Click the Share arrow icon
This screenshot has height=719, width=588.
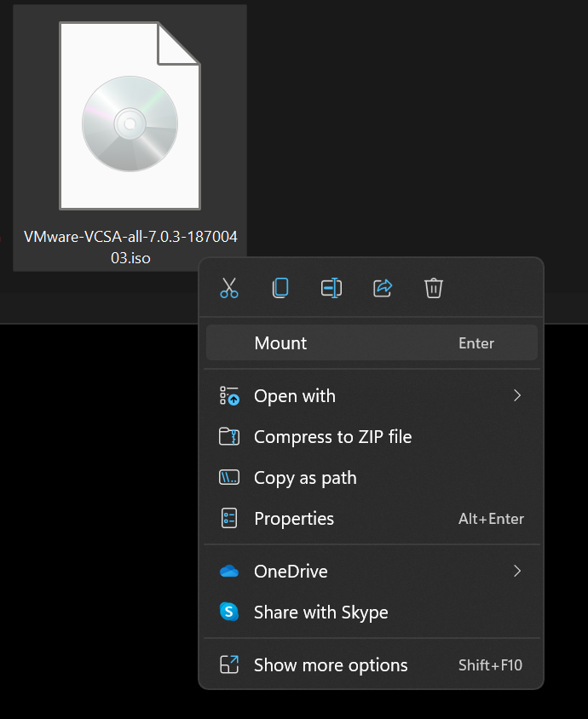pos(383,288)
